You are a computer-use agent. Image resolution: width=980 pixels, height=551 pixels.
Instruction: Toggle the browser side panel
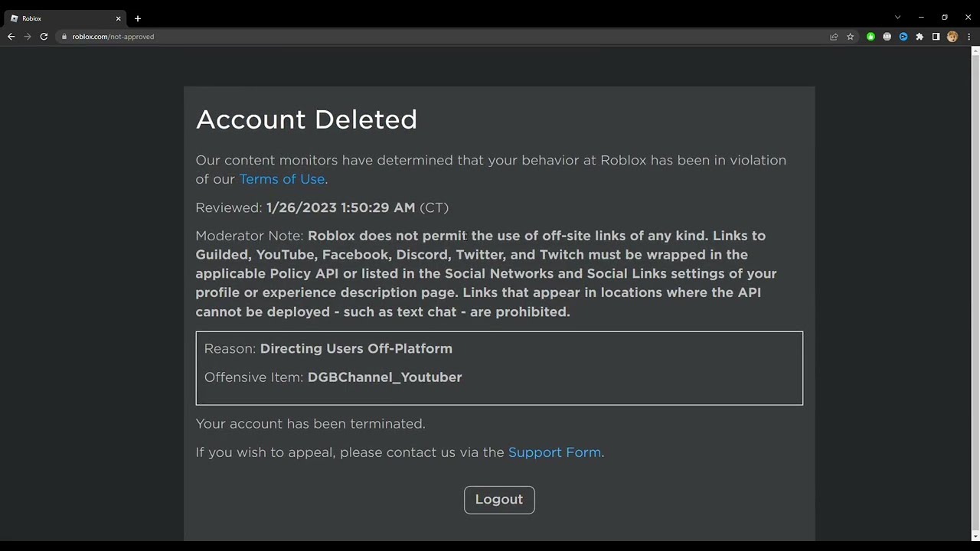tap(936, 37)
